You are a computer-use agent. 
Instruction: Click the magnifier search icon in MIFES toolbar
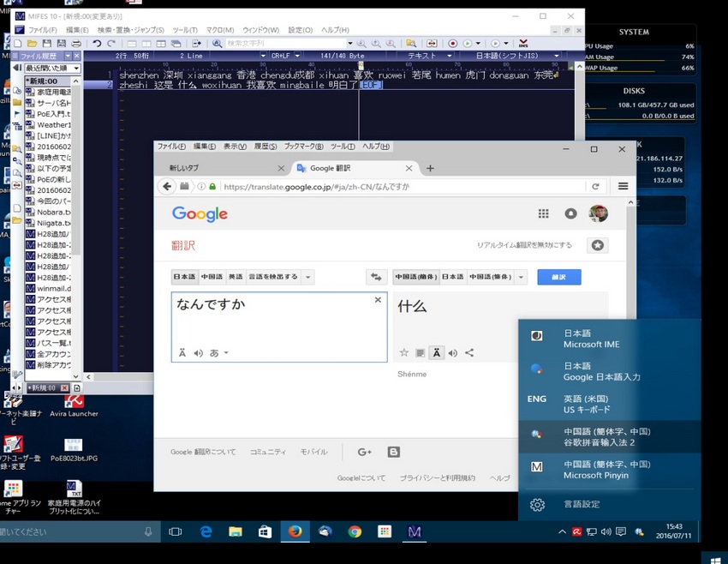(x=217, y=43)
